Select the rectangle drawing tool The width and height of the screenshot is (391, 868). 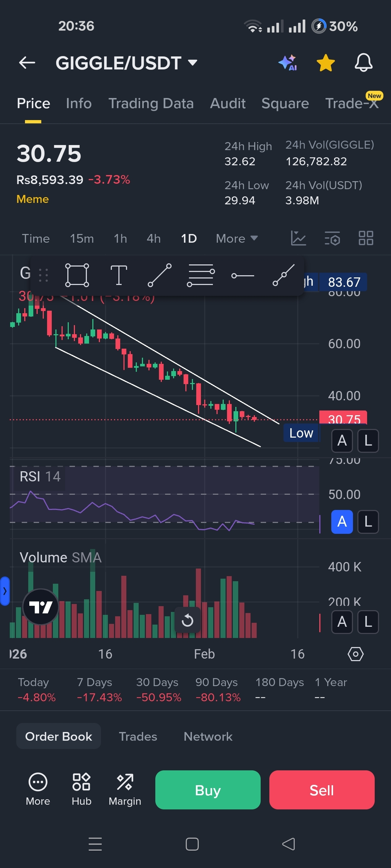pos(77,275)
